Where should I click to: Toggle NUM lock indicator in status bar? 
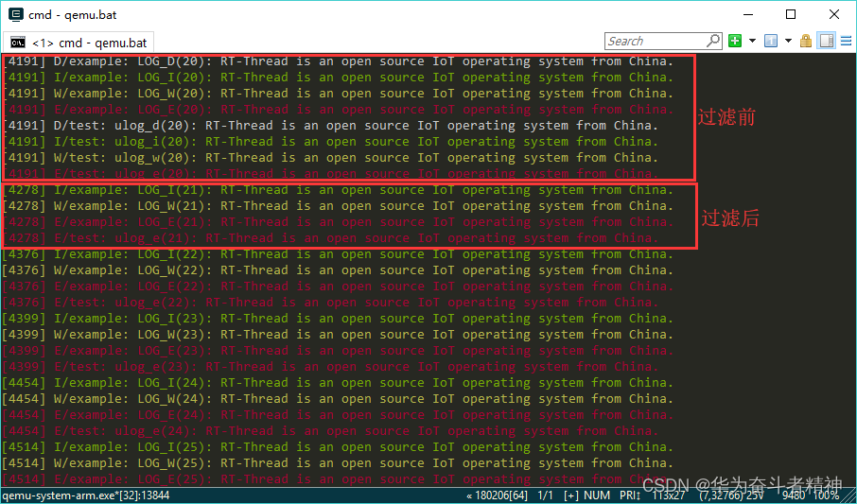click(596, 495)
